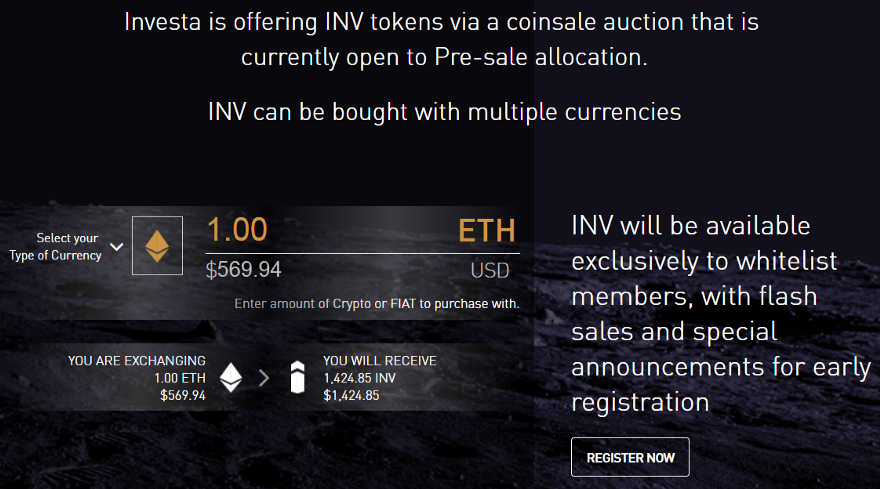The image size is (880, 489).
Task: Click the Enter amount of Crypto hint text
Action: [x=377, y=304]
